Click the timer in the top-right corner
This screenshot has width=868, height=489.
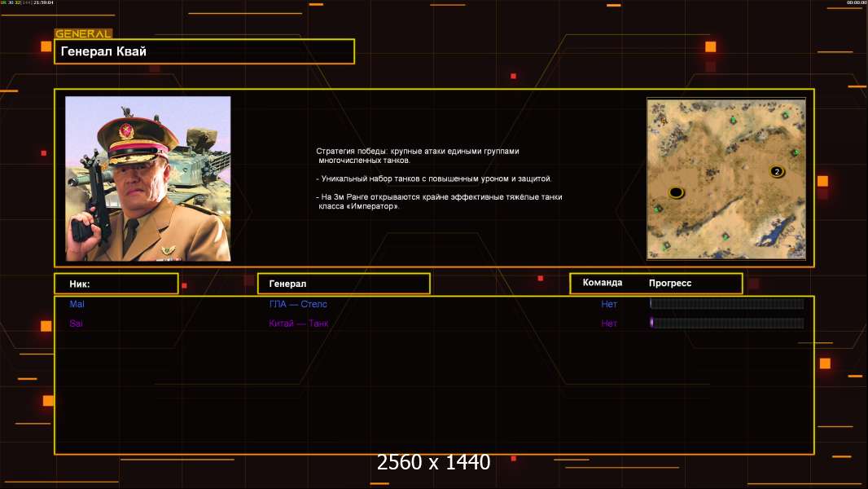point(856,3)
